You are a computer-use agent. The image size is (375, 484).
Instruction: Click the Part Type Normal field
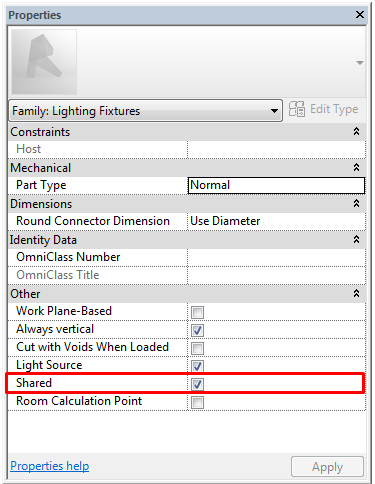pyautogui.click(x=276, y=185)
